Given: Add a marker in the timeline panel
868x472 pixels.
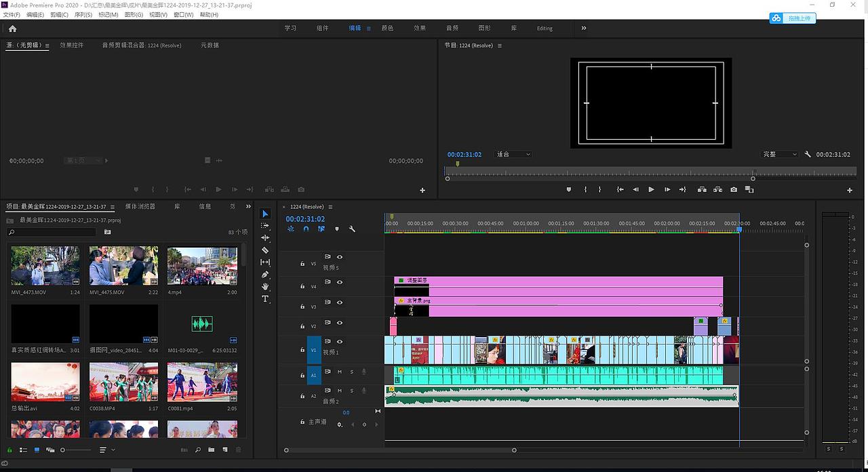Looking at the screenshot, I should point(337,229).
